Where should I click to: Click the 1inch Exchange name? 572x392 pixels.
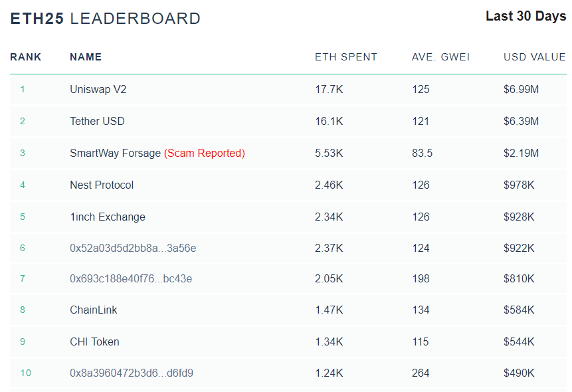coord(107,217)
